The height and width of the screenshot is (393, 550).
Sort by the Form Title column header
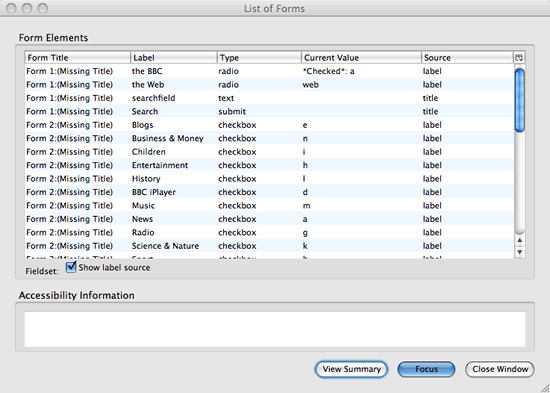[78, 58]
